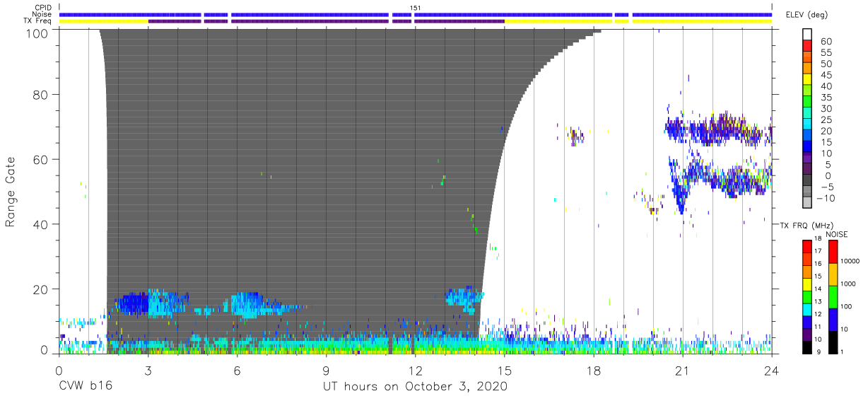The width and height of the screenshot is (868, 401).
Task: Click the UT hours on October 3, 2020 title
Action: pos(416,388)
